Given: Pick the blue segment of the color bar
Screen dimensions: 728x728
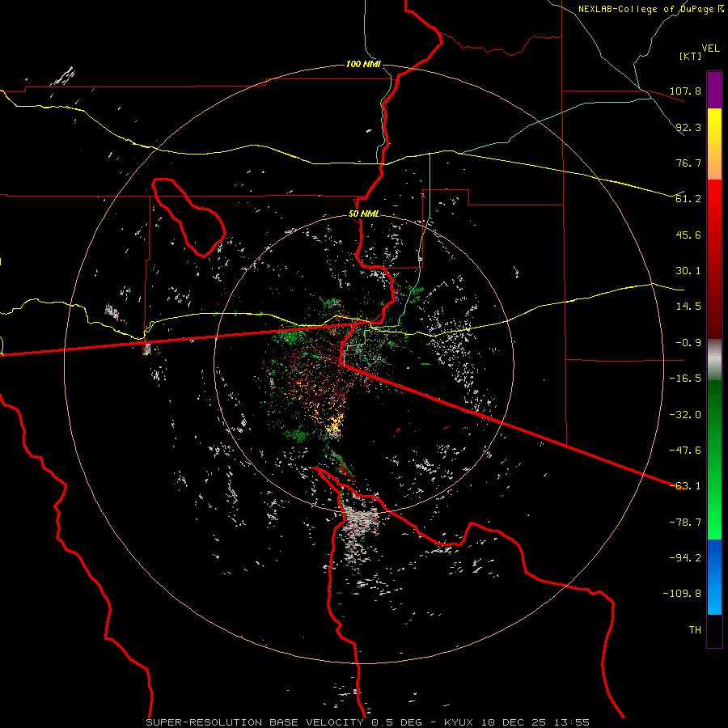Looking at the screenshot, I should point(714,577).
